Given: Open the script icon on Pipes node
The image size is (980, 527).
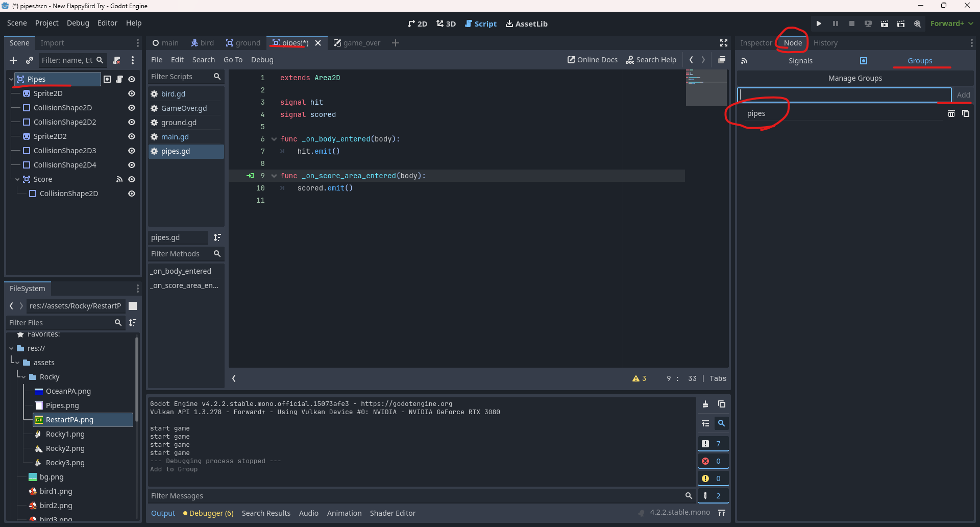Looking at the screenshot, I should click(119, 79).
